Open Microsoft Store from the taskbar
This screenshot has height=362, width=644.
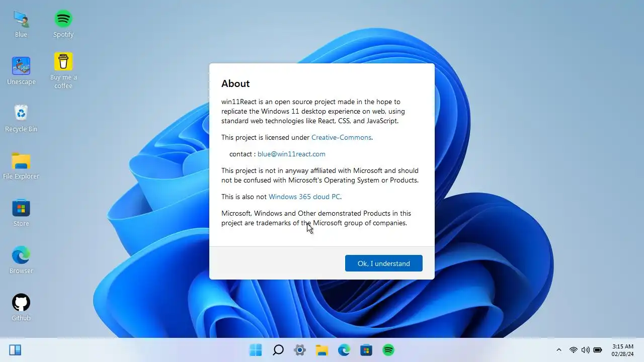pyautogui.click(x=366, y=350)
